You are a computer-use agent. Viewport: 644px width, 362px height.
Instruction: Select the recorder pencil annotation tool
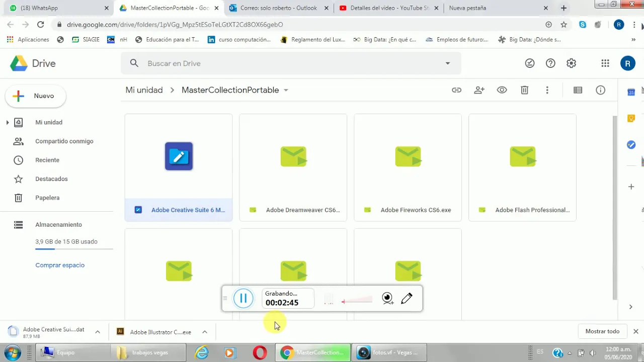coord(407,299)
